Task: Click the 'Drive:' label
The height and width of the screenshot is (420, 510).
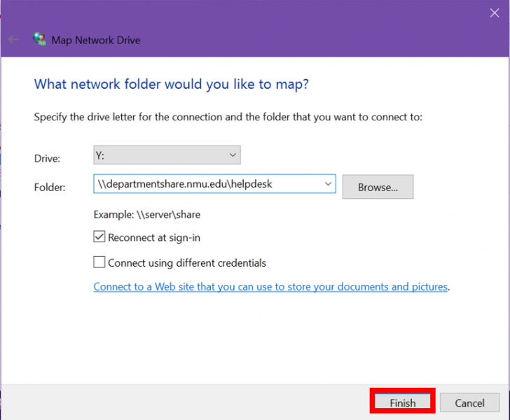Action: pyautogui.click(x=47, y=158)
